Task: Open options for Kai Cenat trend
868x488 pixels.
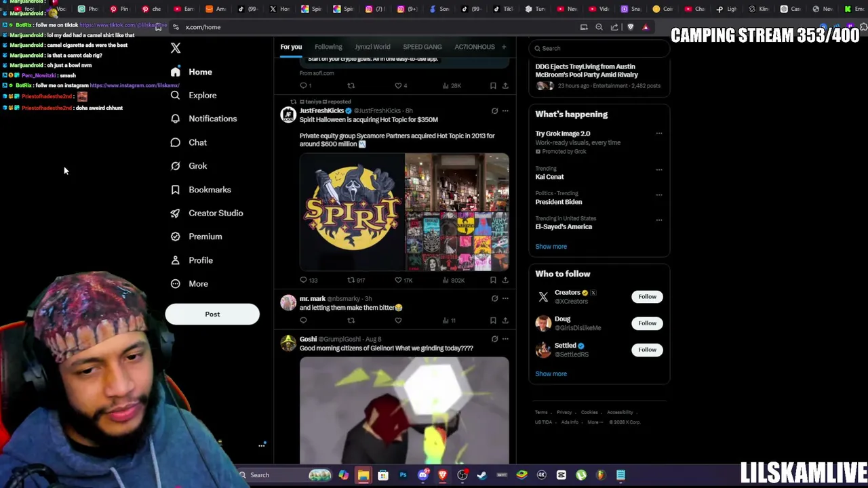Action: tap(659, 169)
